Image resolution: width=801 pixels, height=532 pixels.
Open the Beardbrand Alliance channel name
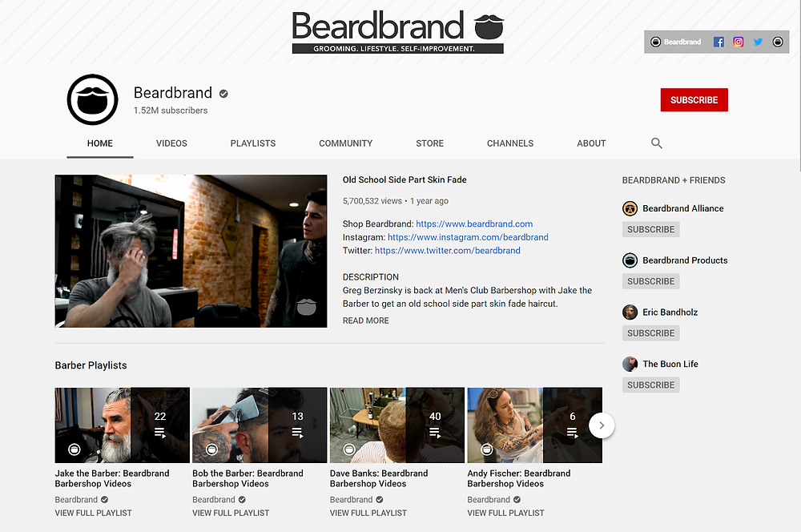683,208
